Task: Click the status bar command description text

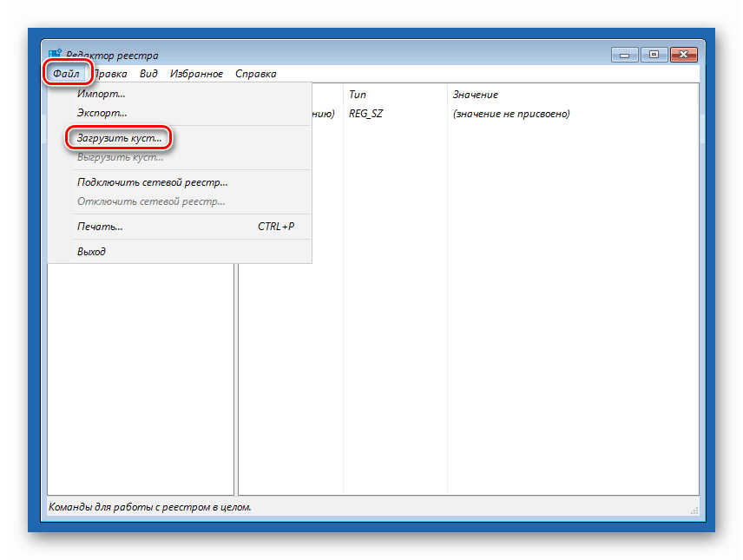Action: click(x=150, y=507)
